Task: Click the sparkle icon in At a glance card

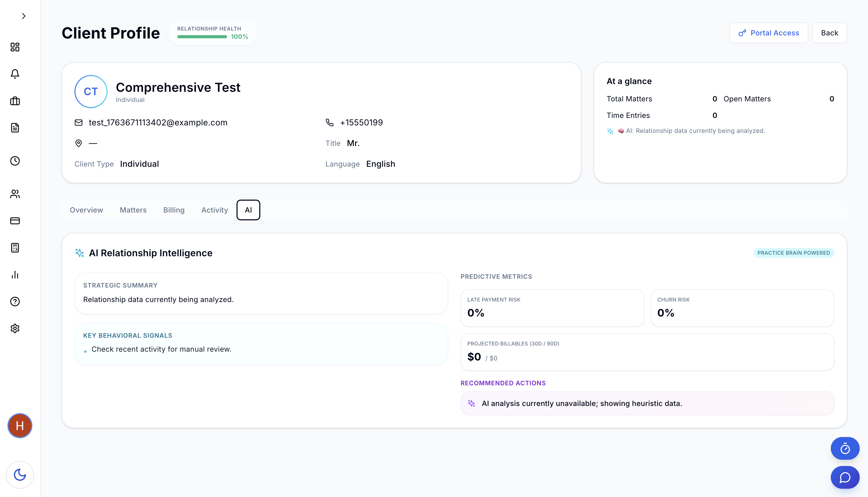Action: coord(610,131)
